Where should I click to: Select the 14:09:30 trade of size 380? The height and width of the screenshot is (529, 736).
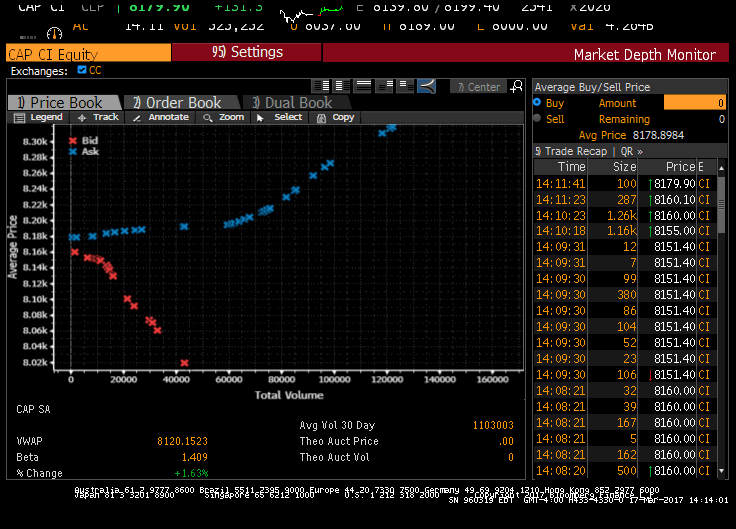point(625,295)
